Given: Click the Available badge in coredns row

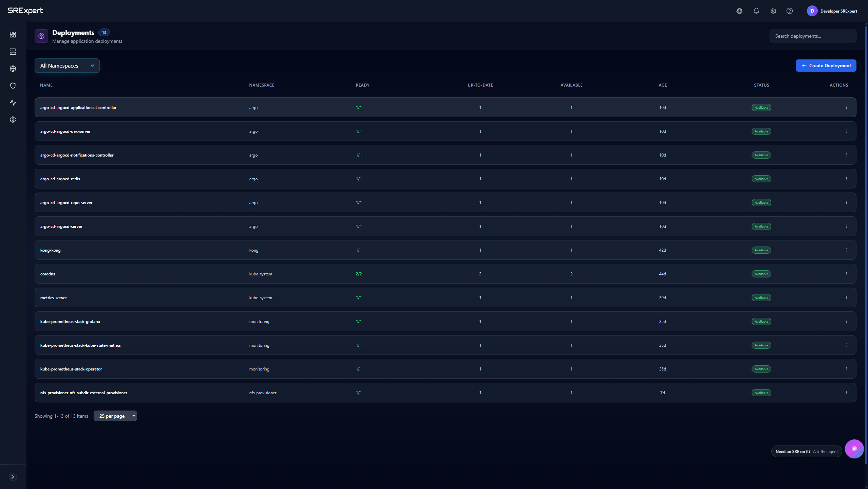Looking at the screenshot, I should [761, 274].
